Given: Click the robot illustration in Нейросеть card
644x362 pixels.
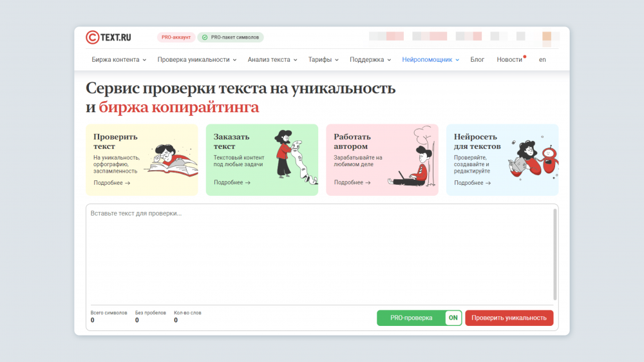Looking at the screenshot, I should tap(549, 160).
